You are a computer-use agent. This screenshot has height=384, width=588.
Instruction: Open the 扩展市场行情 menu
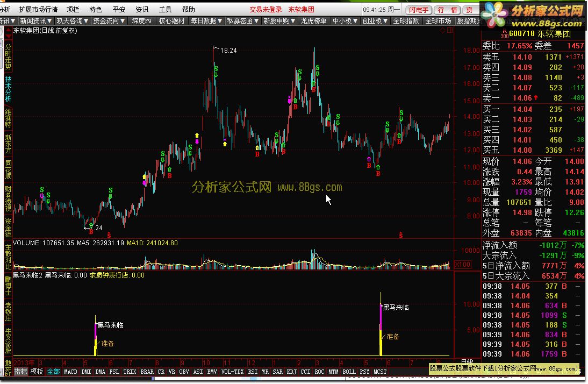click(38, 9)
